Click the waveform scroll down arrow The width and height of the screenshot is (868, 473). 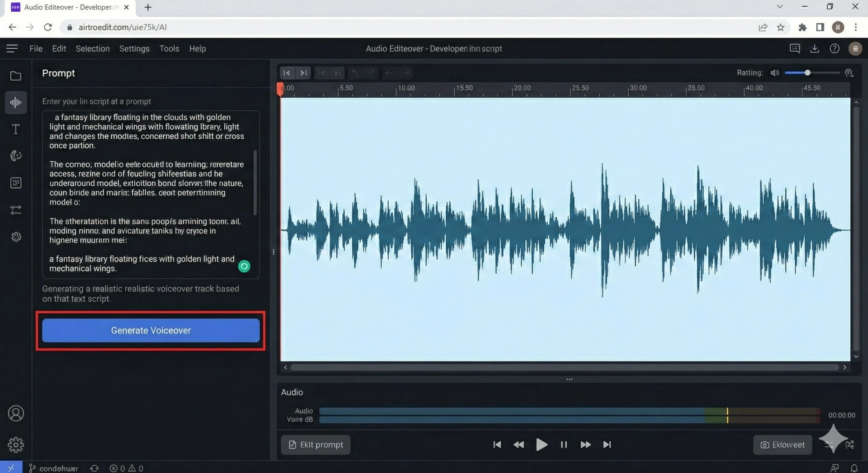[x=856, y=357]
